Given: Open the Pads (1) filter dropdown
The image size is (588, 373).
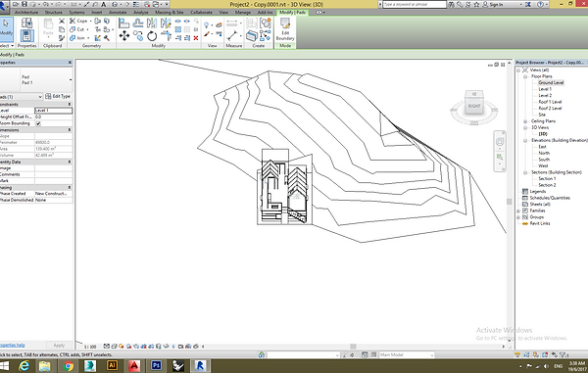Looking at the screenshot, I should pyautogui.click(x=40, y=97).
